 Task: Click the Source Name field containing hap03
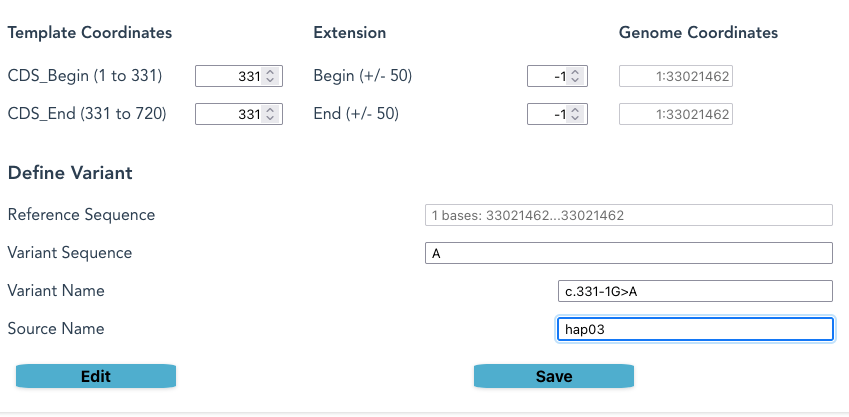tap(694, 329)
